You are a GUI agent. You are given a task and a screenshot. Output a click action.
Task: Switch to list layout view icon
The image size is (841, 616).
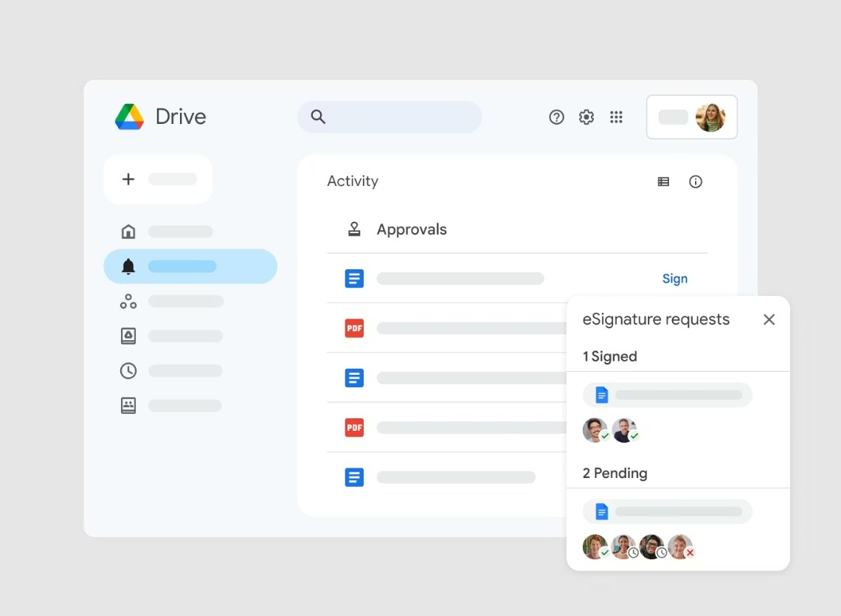pos(663,181)
